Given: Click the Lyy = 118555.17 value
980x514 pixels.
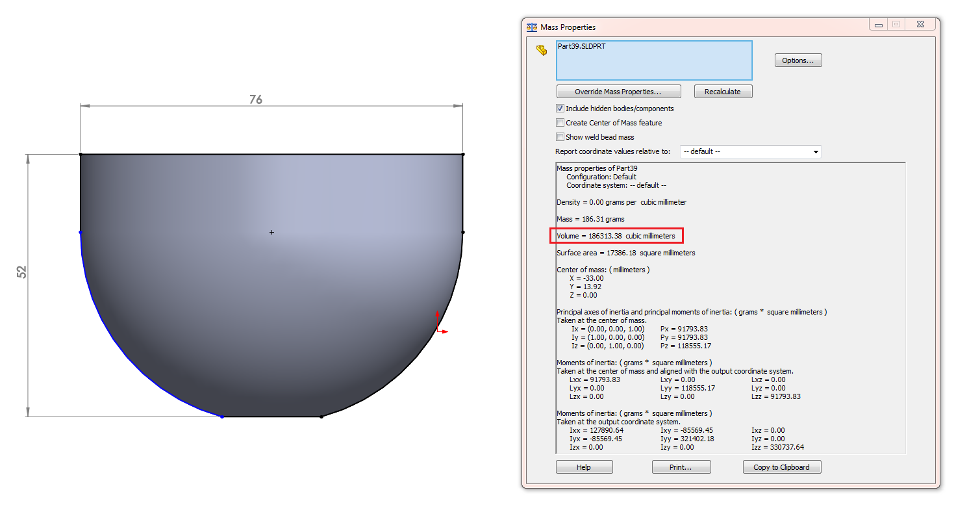Looking at the screenshot, I should click(688, 388).
